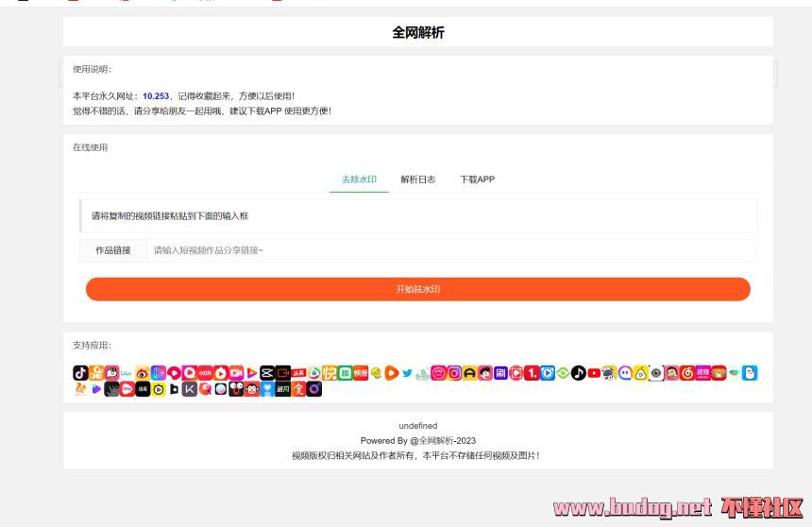The width and height of the screenshot is (812, 527).
Task: Click the 作品链接 label box
Action: click(113, 250)
